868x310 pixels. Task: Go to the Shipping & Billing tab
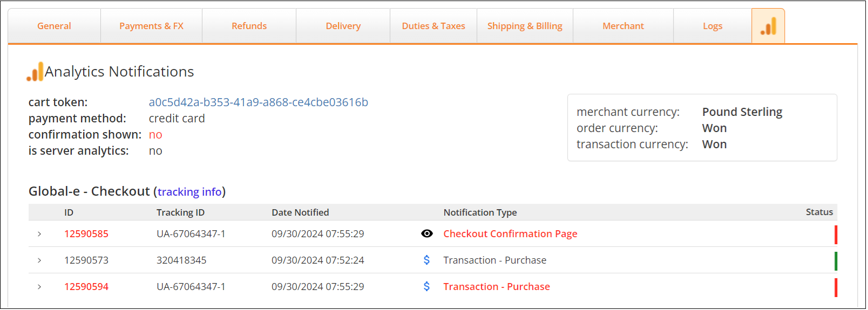pos(525,26)
